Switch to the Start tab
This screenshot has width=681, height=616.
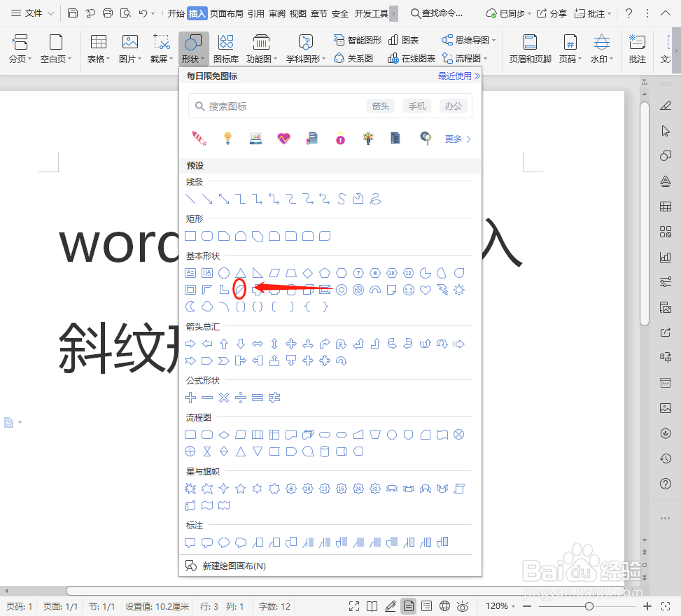point(176,13)
